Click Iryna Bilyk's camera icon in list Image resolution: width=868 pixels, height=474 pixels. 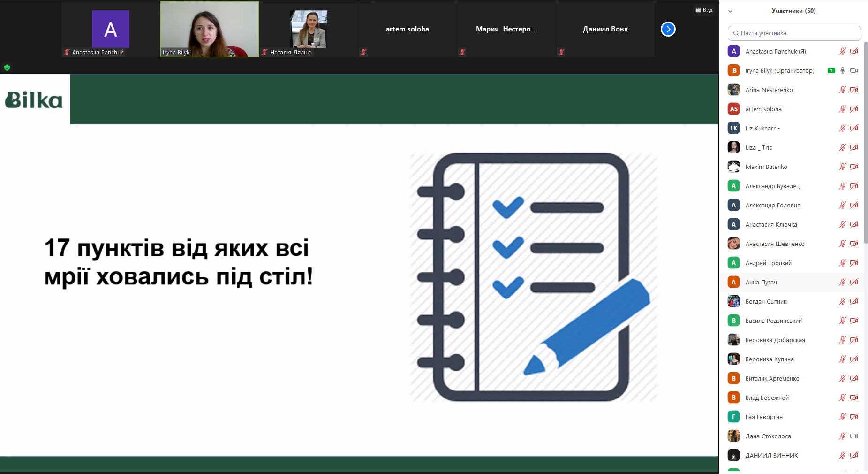click(854, 70)
